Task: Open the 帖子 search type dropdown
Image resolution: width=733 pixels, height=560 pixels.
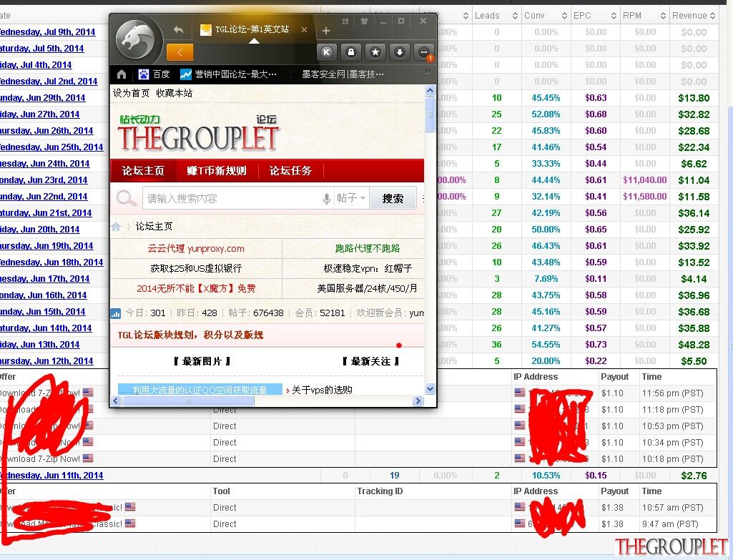Action: [x=351, y=198]
